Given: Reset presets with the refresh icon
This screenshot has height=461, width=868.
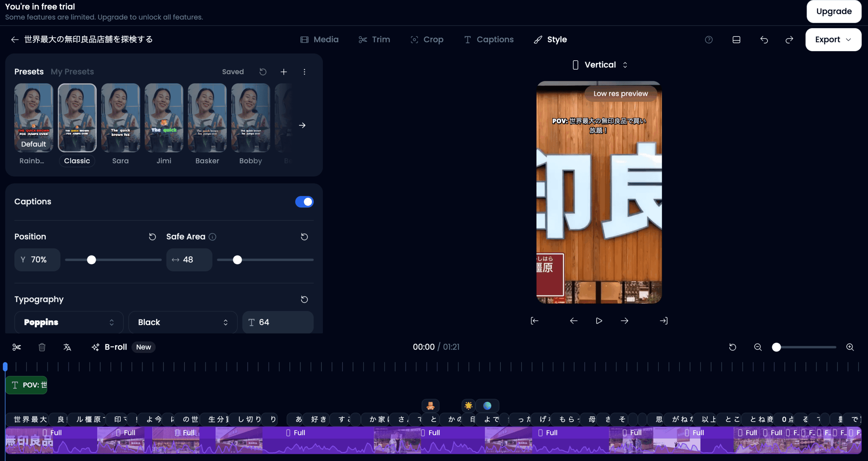Looking at the screenshot, I should click(263, 72).
